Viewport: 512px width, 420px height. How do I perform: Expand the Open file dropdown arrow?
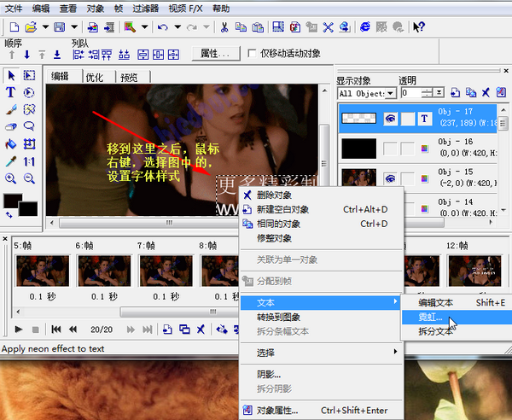click(45, 27)
